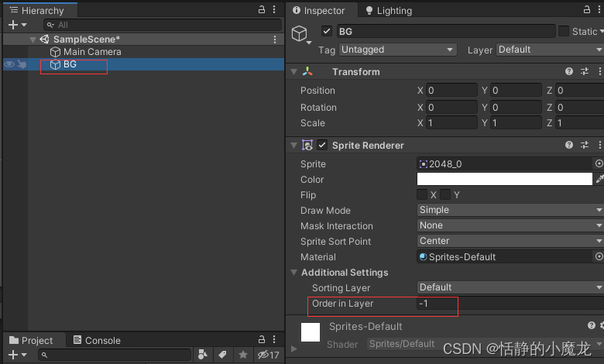Click the Position X value field
This screenshot has width=604, height=364.
point(451,91)
